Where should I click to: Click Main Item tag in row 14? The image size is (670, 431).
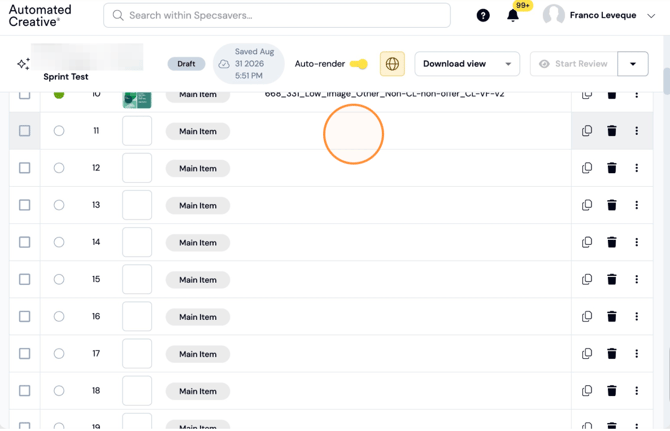point(198,243)
